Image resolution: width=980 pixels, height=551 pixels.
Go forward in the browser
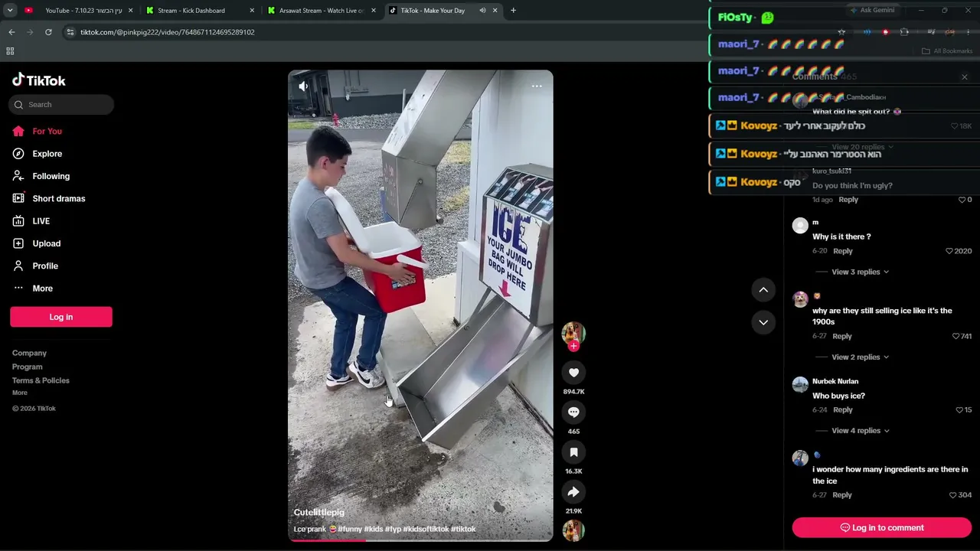coord(30,32)
